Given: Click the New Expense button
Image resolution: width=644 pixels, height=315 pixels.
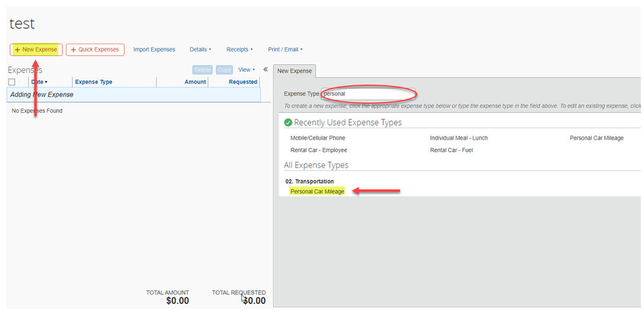Looking at the screenshot, I should [36, 50].
